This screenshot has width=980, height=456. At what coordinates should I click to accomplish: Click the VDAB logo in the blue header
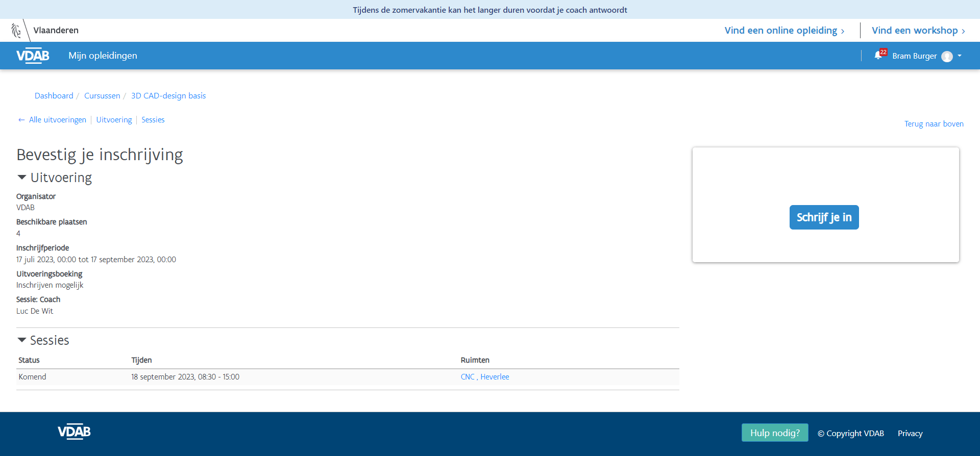coord(33,56)
